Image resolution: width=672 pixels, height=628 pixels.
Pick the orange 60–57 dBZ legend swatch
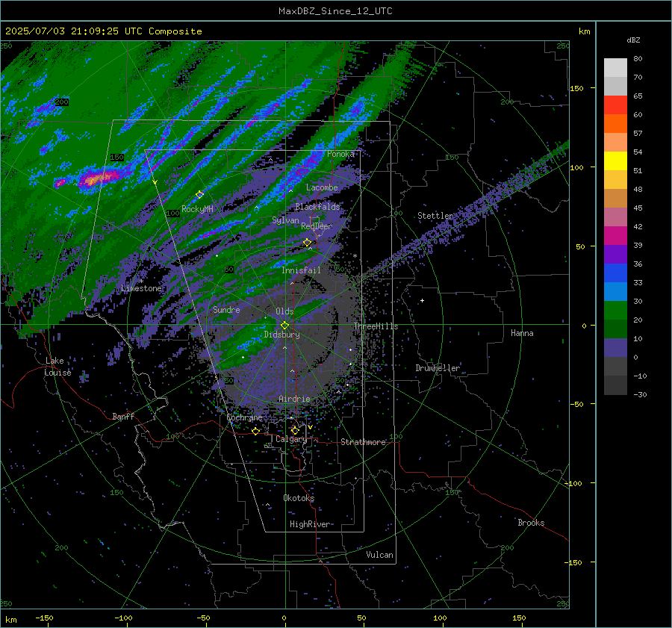pyautogui.click(x=615, y=124)
